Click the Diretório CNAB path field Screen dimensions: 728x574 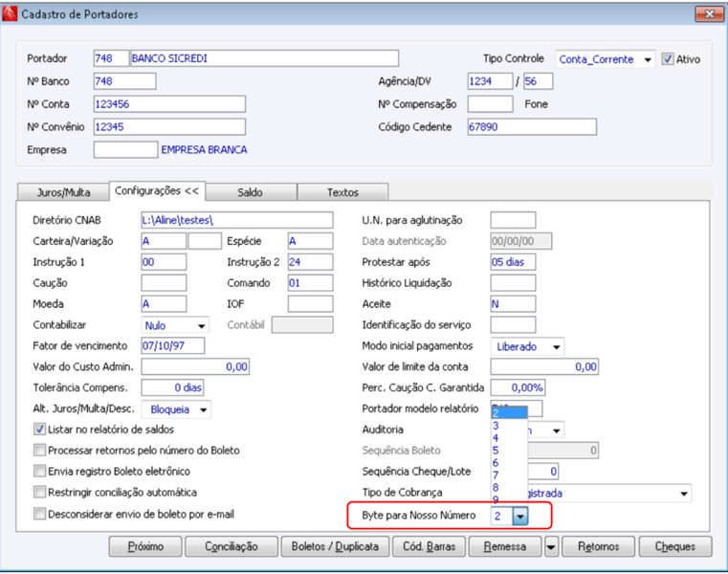pyautogui.click(x=237, y=220)
